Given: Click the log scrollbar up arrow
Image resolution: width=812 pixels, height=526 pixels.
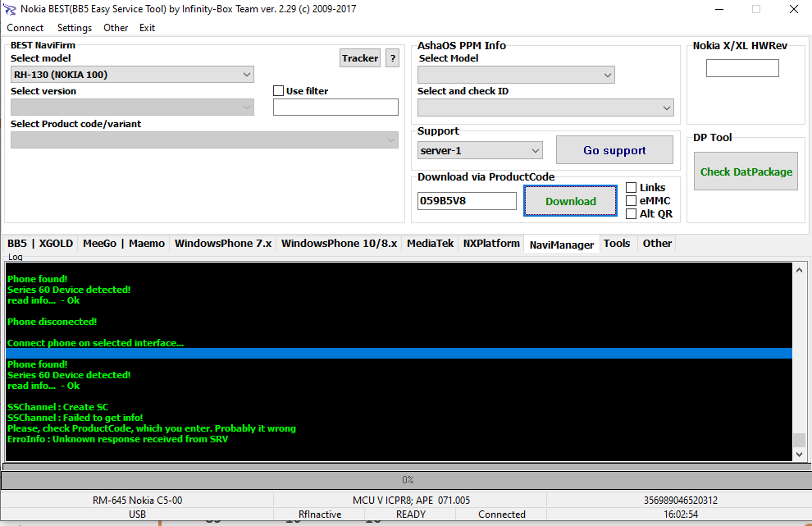Looking at the screenshot, I should point(799,270).
